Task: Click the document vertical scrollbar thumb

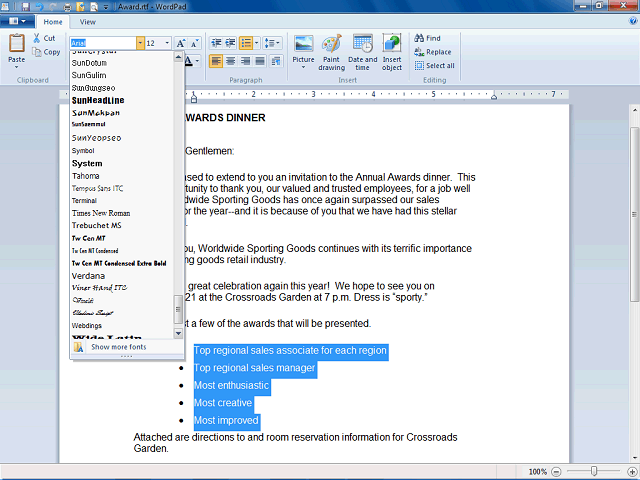Action: point(634,214)
